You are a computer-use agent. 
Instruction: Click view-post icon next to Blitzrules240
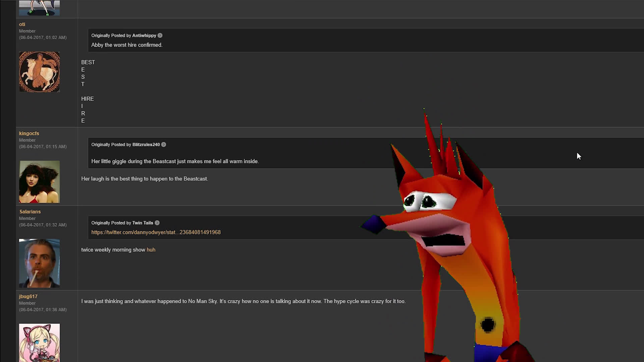coord(164,144)
